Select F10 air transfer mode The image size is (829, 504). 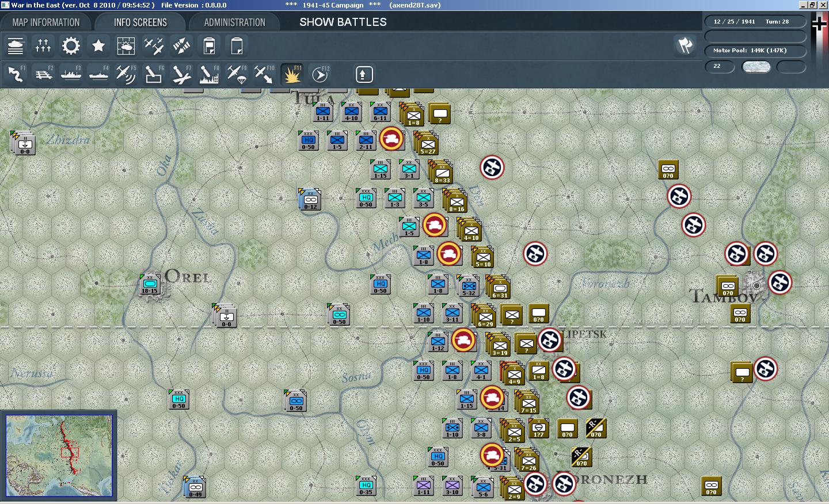pos(264,74)
